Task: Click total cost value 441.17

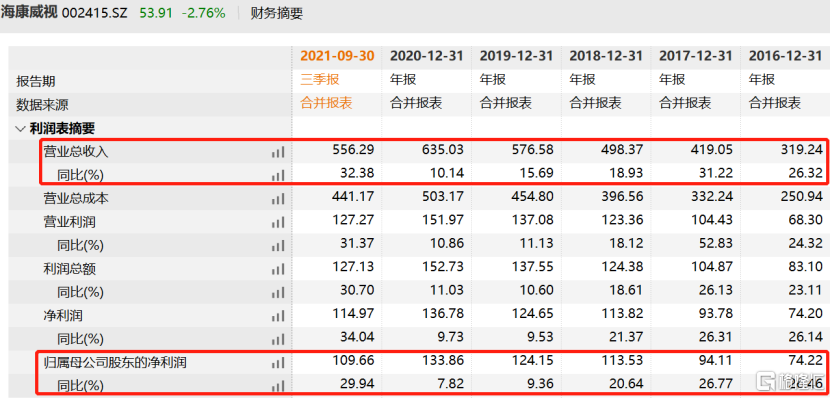Action: [x=354, y=197]
